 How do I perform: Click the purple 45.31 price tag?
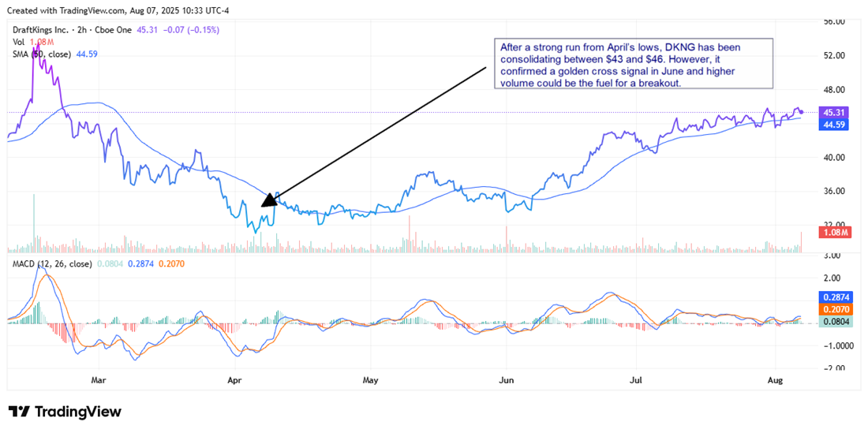point(833,113)
